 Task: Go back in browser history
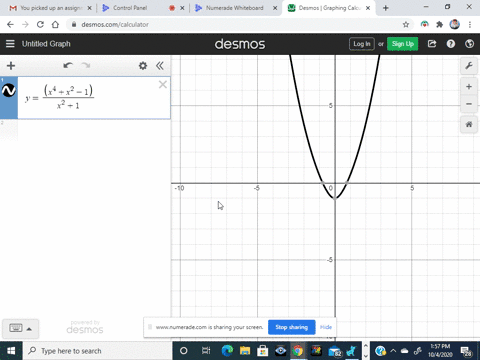point(10,24)
